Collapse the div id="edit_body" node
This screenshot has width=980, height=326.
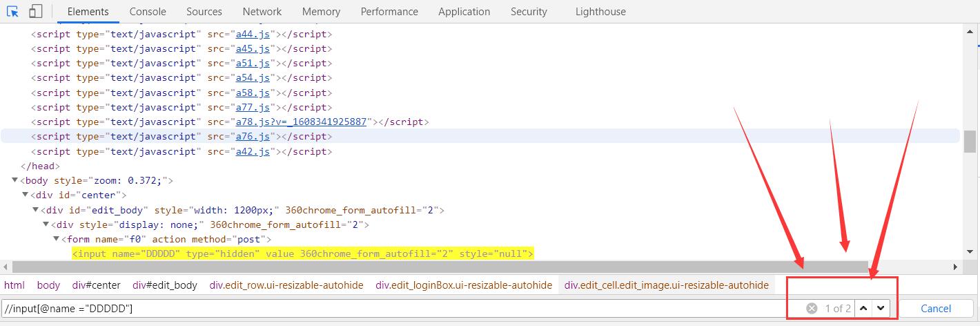[x=35, y=209]
